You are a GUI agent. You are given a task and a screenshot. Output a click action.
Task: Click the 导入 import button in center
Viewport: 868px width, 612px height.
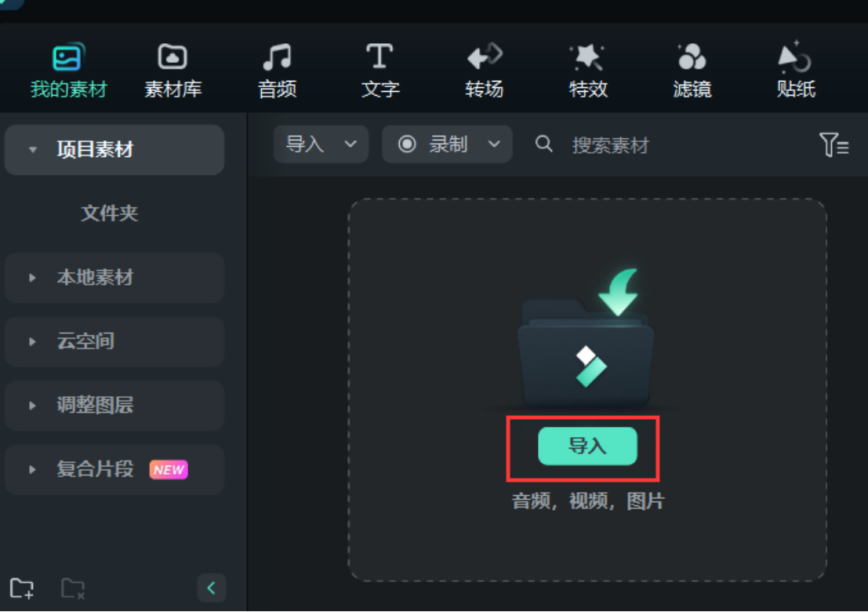pyautogui.click(x=587, y=446)
